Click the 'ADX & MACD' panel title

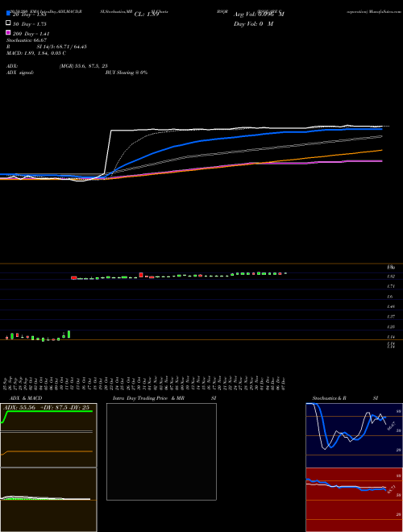[x=26, y=398]
